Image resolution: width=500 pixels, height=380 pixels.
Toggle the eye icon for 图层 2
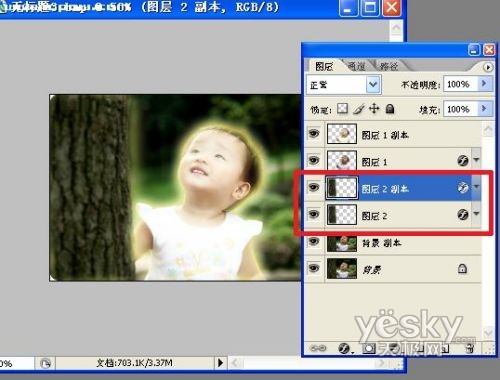click(x=314, y=214)
